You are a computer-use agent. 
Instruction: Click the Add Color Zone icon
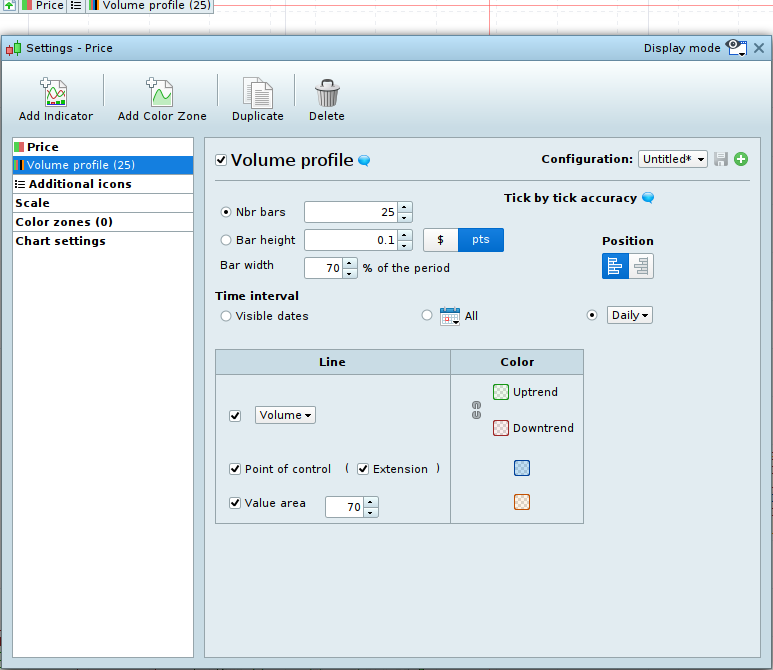(160, 92)
